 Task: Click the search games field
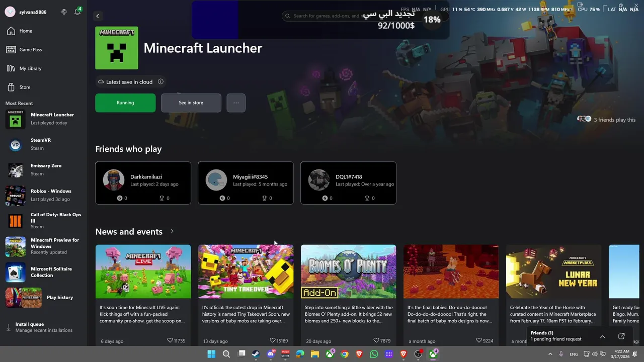(x=365, y=16)
